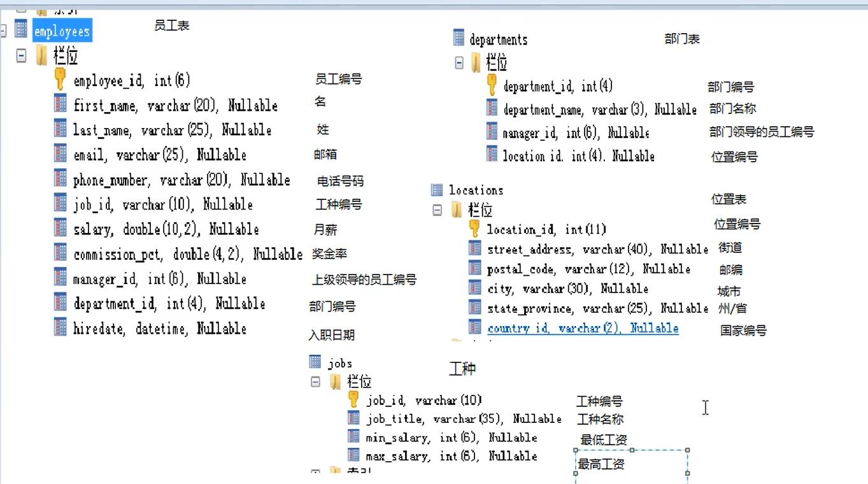Click the column icon beside job_title
Image resolution: width=868 pixels, height=484 pixels.
354,418
